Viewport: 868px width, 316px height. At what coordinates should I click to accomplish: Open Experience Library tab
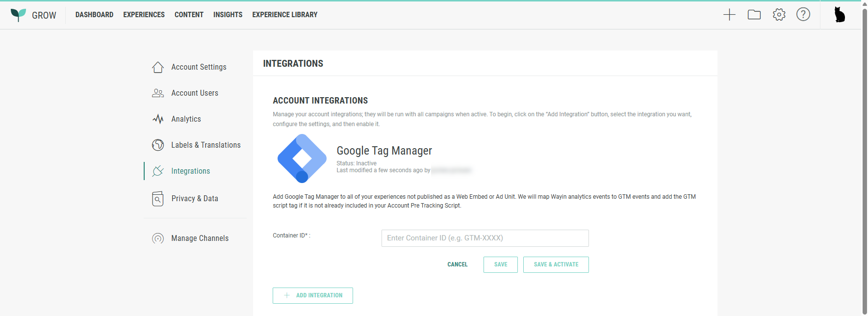pyautogui.click(x=284, y=15)
